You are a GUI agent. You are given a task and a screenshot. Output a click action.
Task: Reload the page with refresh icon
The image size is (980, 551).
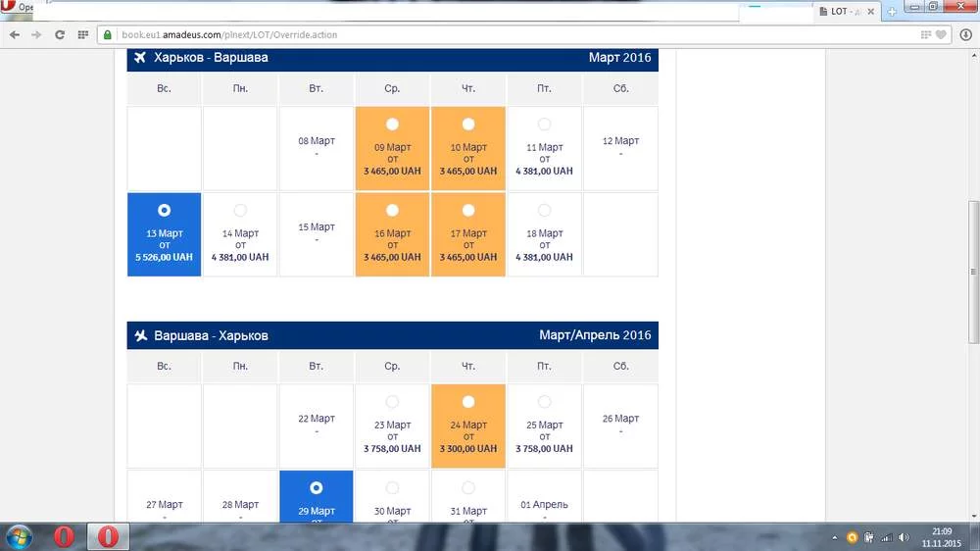click(x=60, y=35)
